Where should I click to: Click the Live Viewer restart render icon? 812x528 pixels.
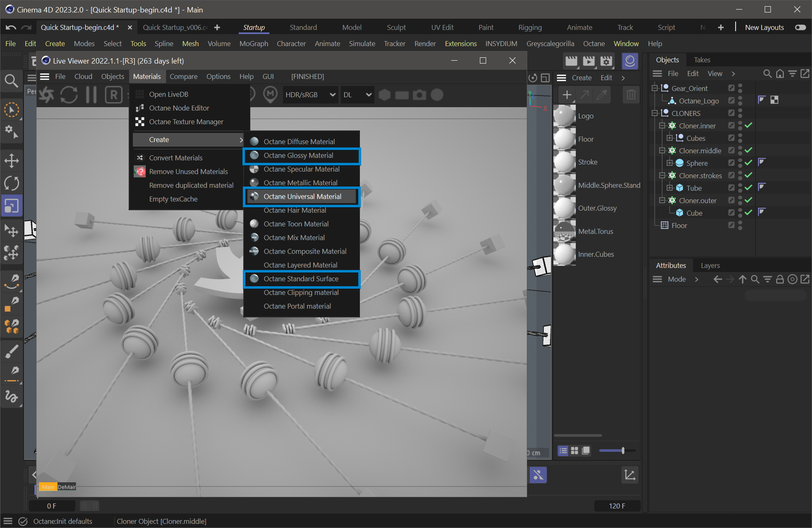pyautogui.click(x=69, y=95)
